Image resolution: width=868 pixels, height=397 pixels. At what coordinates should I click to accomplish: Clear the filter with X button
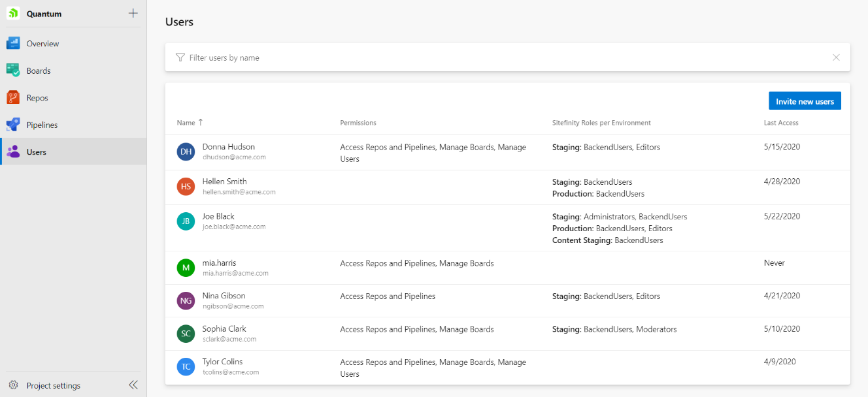(836, 57)
